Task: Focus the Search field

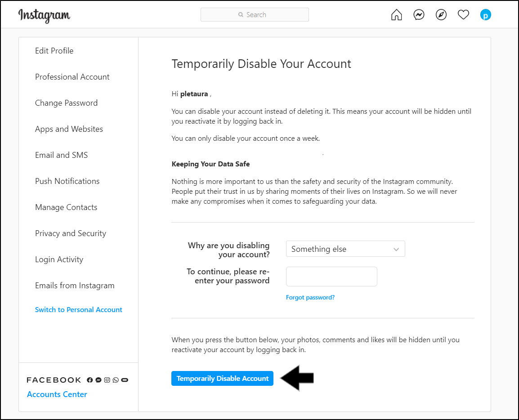Action: click(255, 14)
